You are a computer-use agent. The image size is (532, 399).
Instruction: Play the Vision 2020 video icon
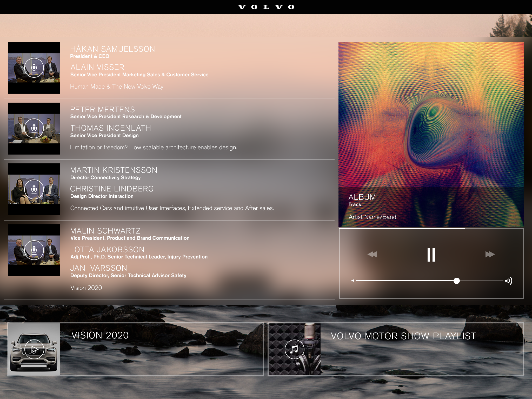34,349
